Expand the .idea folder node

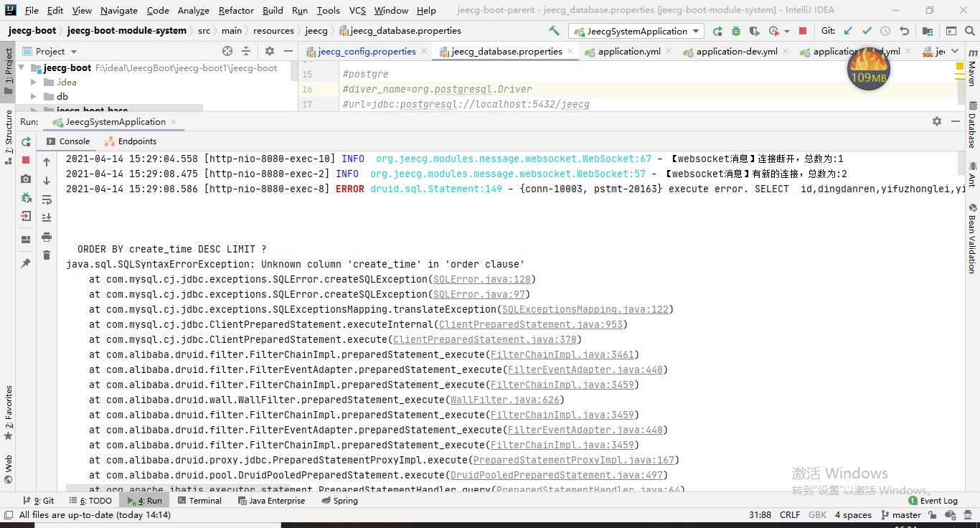point(33,82)
